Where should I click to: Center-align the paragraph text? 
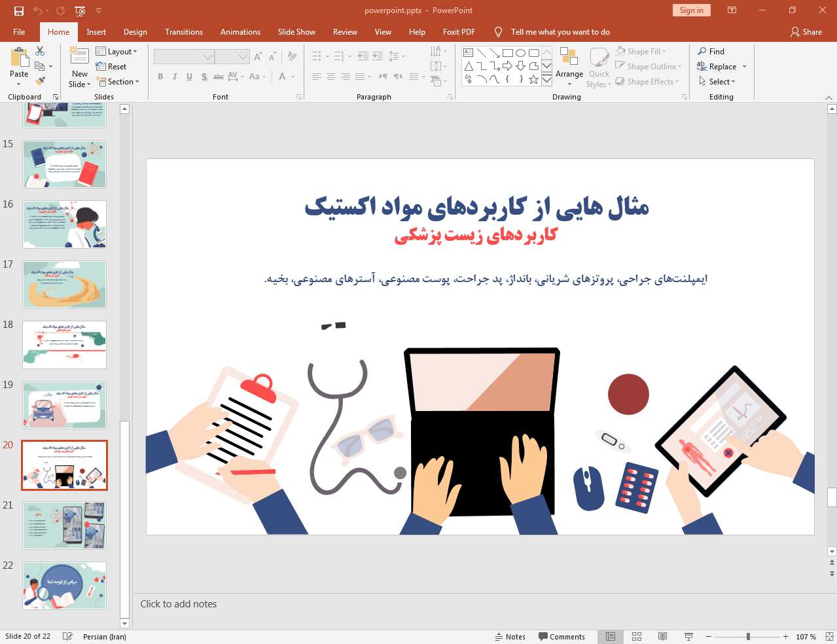[x=331, y=77]
